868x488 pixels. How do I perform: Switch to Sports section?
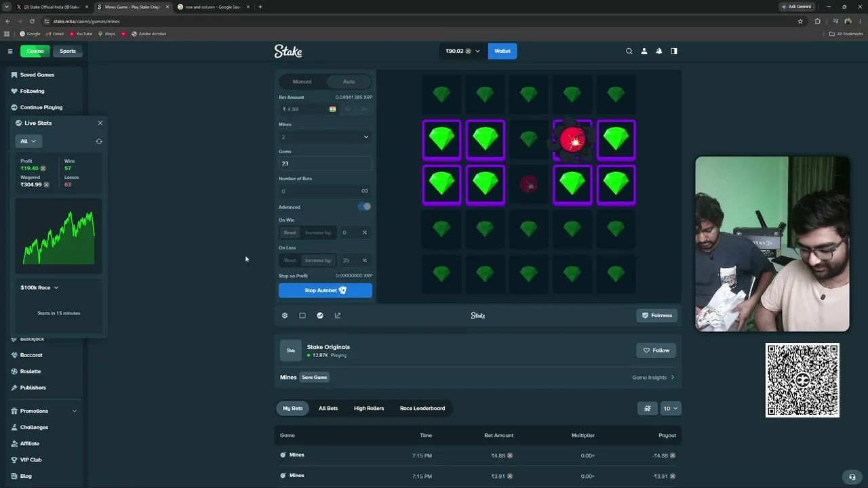click(68, 51)
